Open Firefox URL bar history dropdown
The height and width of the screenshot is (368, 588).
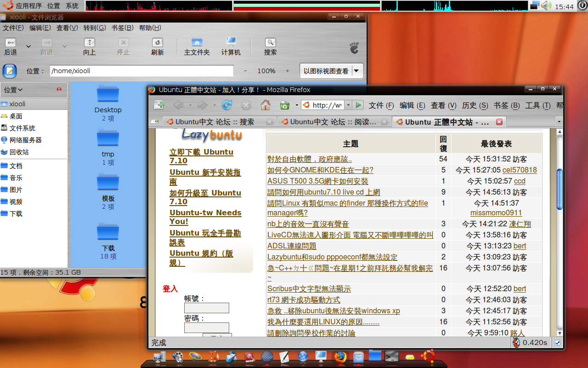(x=348, y=105)
